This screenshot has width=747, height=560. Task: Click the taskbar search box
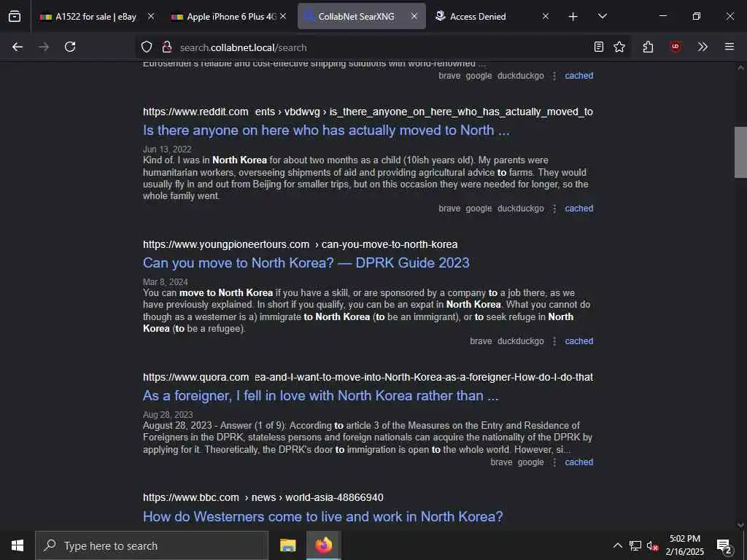[x=152, y=545]
